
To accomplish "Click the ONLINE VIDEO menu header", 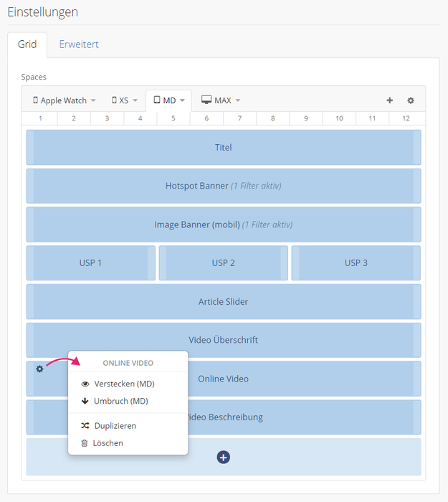I will (128, 363).
